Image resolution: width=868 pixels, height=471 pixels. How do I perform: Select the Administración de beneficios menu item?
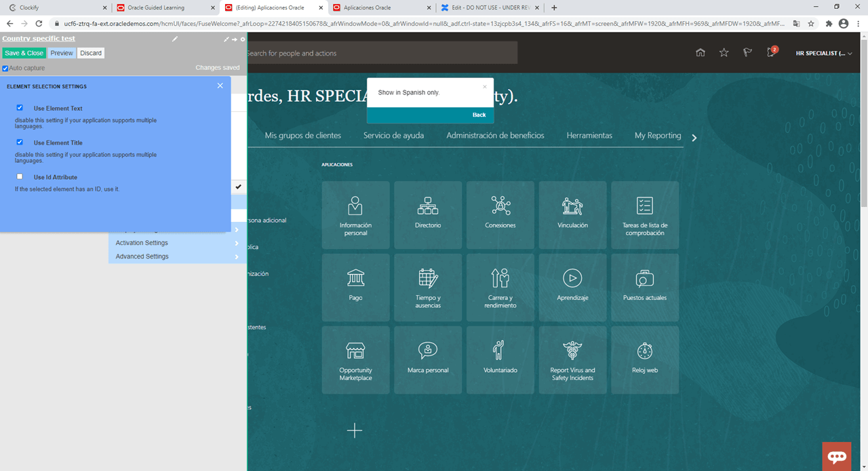click(x=495, y=136)
